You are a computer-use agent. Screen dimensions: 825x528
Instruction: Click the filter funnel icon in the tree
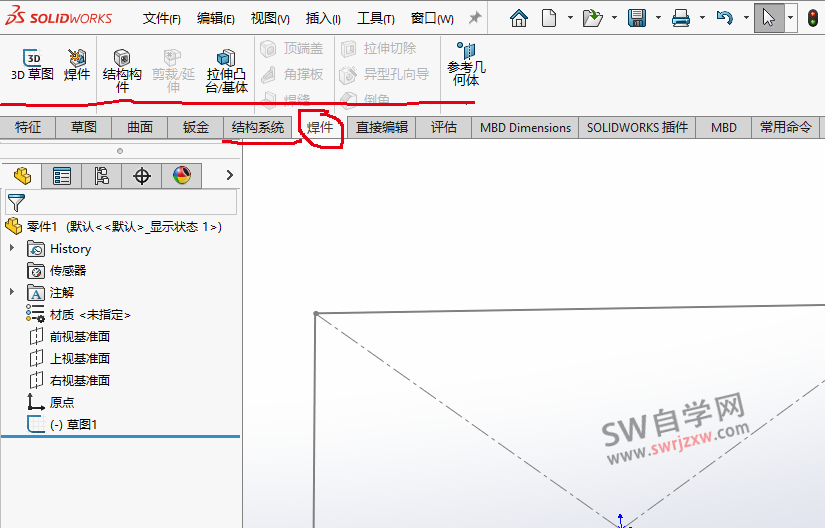(x=16, y=202)
